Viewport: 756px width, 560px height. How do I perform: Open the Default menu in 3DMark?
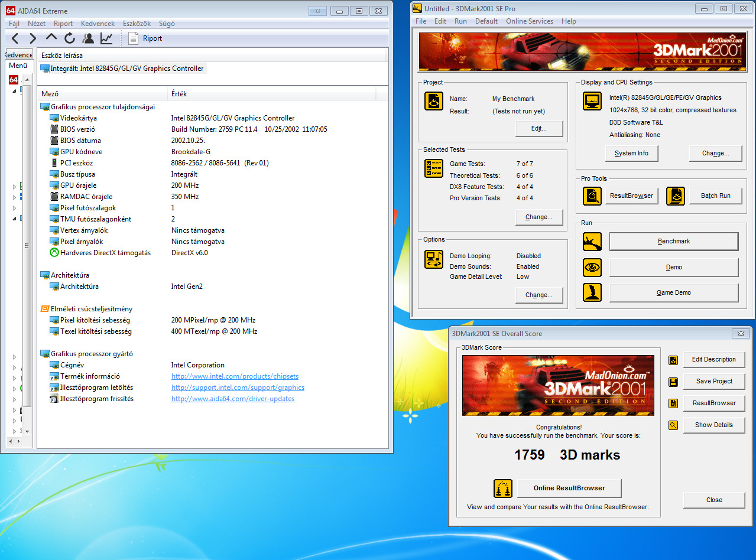click(486, 21)
